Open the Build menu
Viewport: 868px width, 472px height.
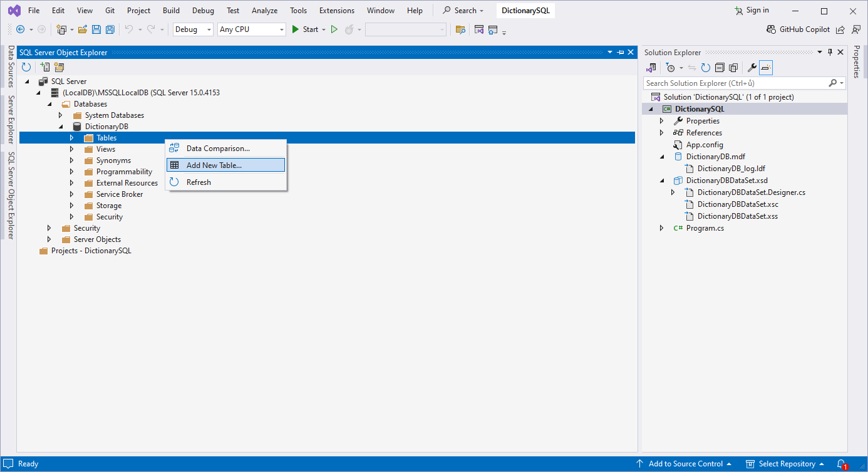(x=171, y=11)
